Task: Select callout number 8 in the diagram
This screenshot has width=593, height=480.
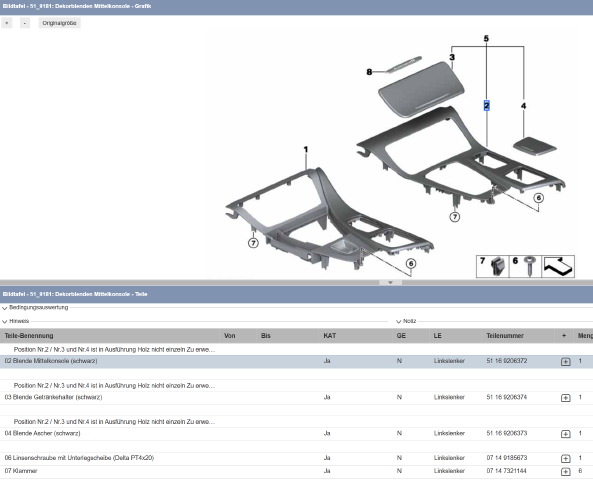Action: point(369,71)
